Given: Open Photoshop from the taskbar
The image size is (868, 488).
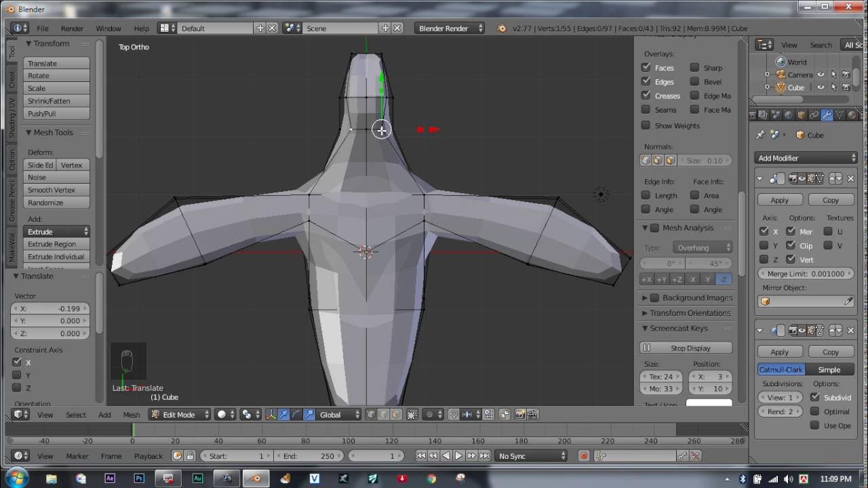Looking at the screenshot, I should [x=139, y=479].
